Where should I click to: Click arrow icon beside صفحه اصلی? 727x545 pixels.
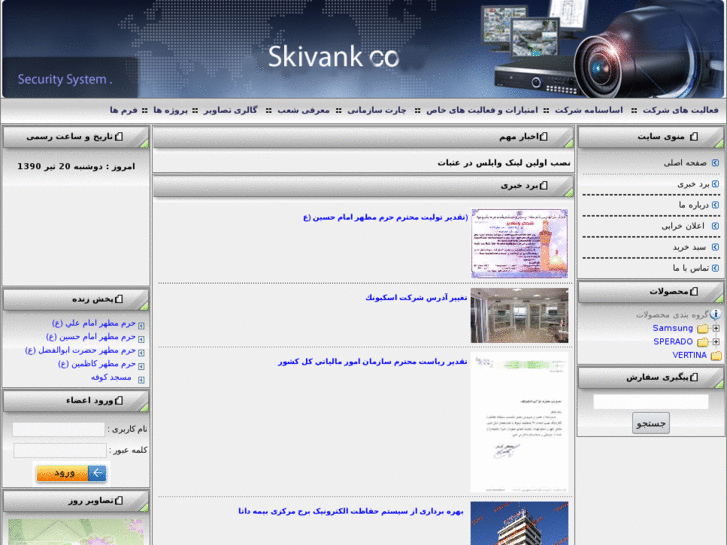715,163
